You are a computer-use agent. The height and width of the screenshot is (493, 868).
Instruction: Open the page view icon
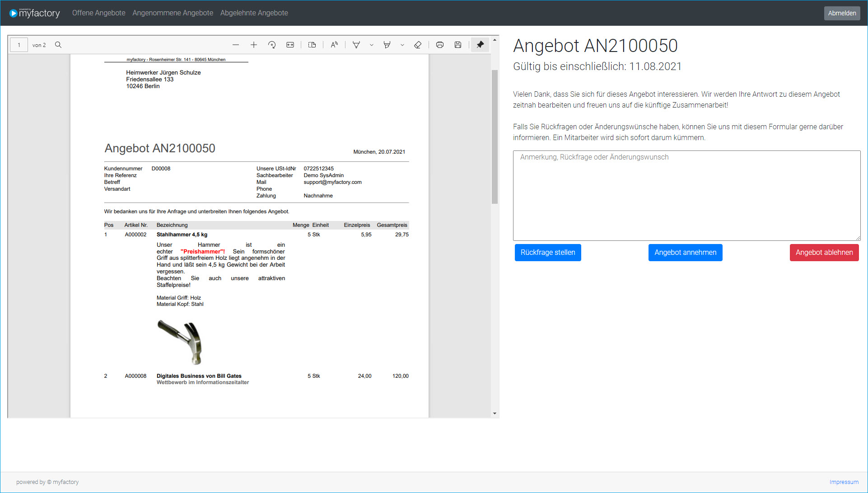point(312,45)
